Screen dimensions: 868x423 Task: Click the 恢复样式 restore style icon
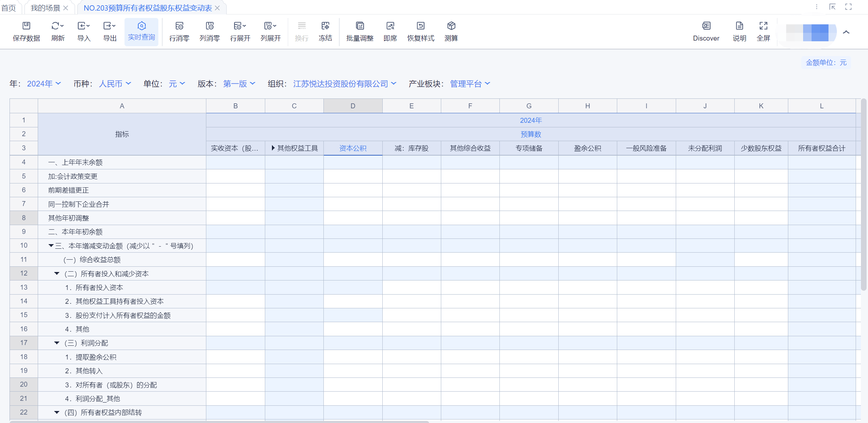(x=420, y=26)
